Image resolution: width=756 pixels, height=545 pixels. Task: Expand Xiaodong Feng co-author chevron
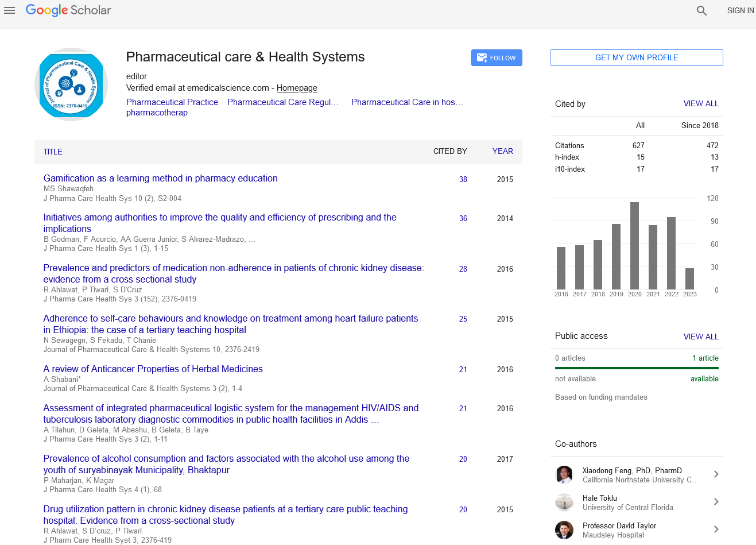(716, 474)
